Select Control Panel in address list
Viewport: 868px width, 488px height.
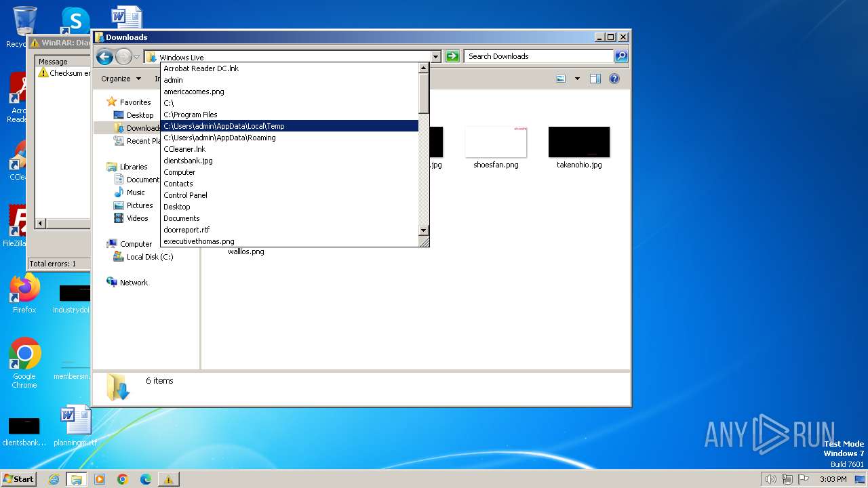(290, 195)
